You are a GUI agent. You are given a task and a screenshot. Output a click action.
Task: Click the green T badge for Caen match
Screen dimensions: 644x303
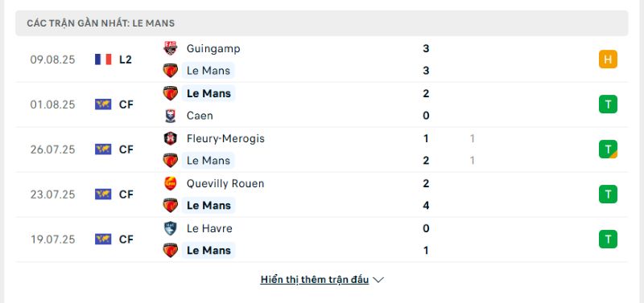click(x=608, y=104)
